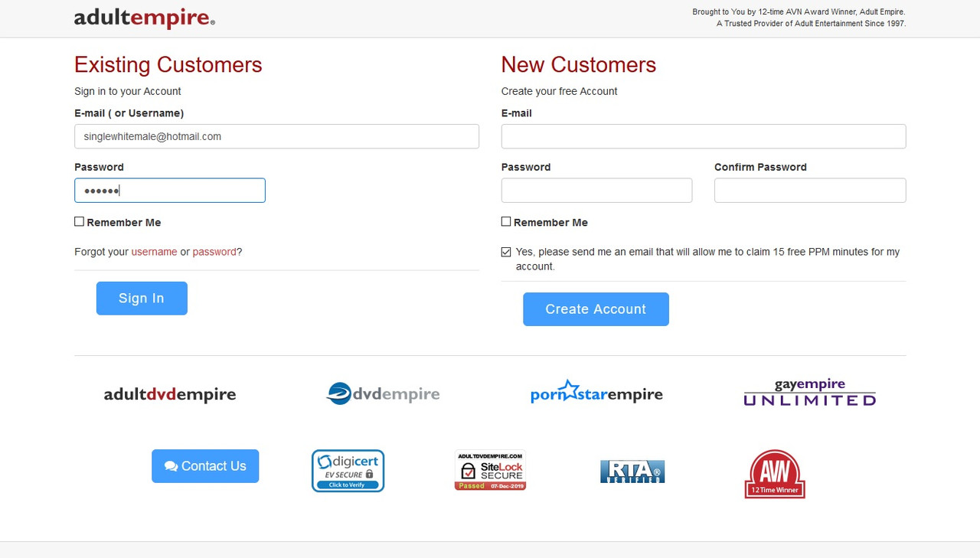Click the adultempire logo in header
This screenshot has height=558, width=980.
(145, 18)
